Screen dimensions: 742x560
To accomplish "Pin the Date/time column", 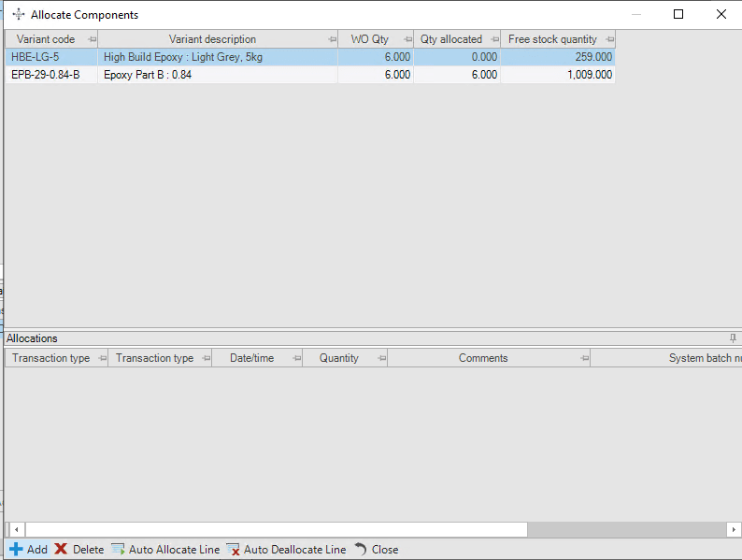I will 296,358.
